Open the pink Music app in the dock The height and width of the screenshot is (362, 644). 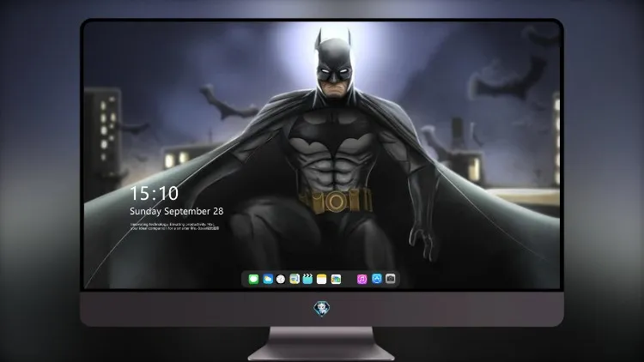[361, 279]
